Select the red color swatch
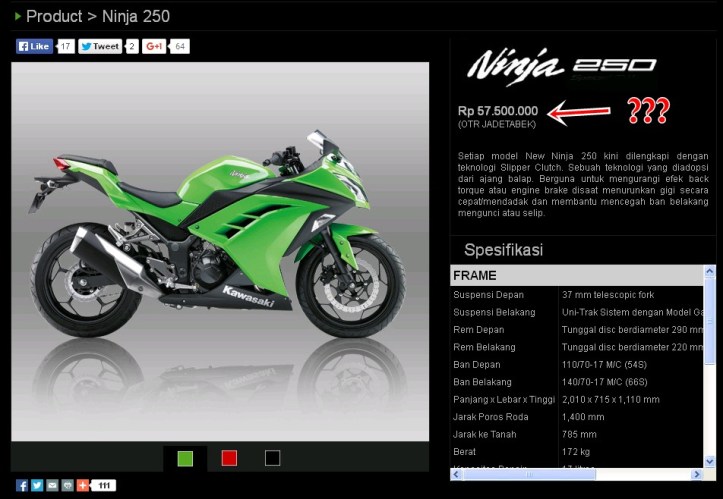 (x=229, y=458)
